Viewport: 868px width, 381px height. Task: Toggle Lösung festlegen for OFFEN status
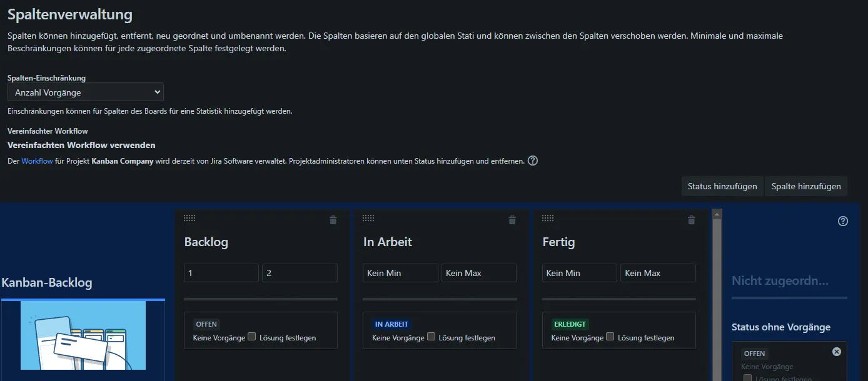(x=252, y=337)
